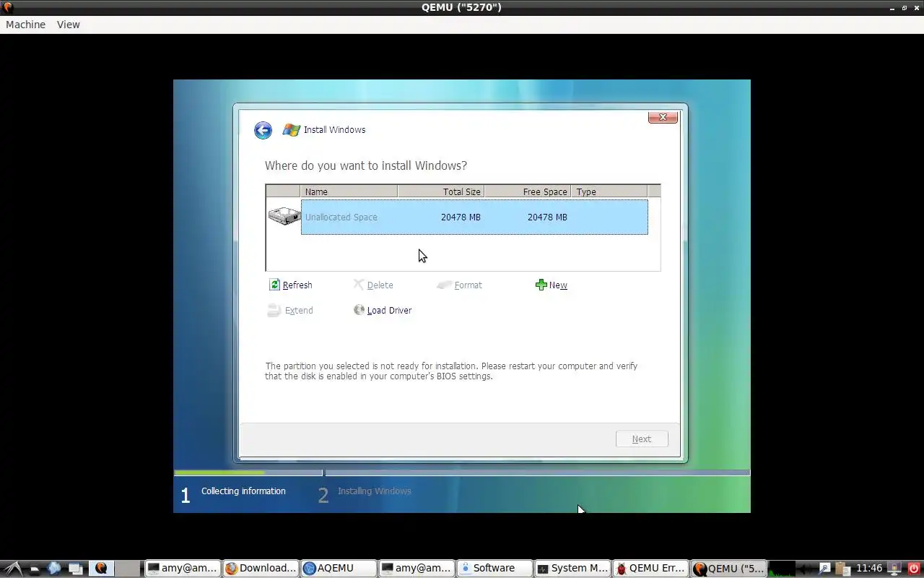Open the View menu
Screen dimensions: 924x578
click(69, 25)
